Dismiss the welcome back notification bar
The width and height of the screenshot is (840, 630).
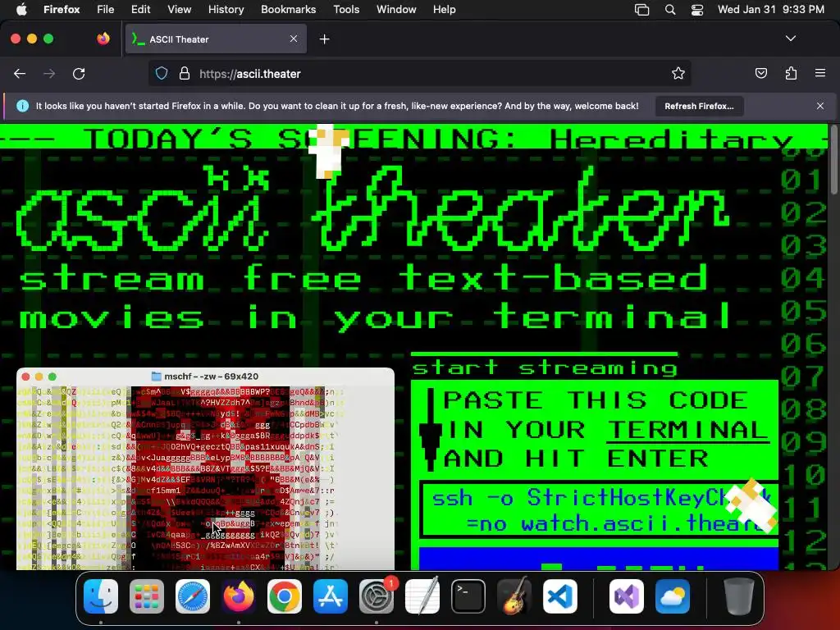click(x=820, y=106)
